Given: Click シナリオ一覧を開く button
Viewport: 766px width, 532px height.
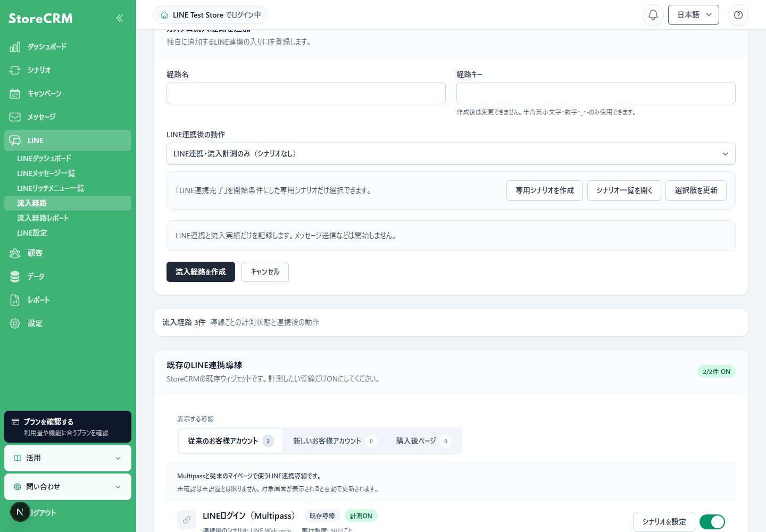Looking at the screenshot, I should [625, 190].
